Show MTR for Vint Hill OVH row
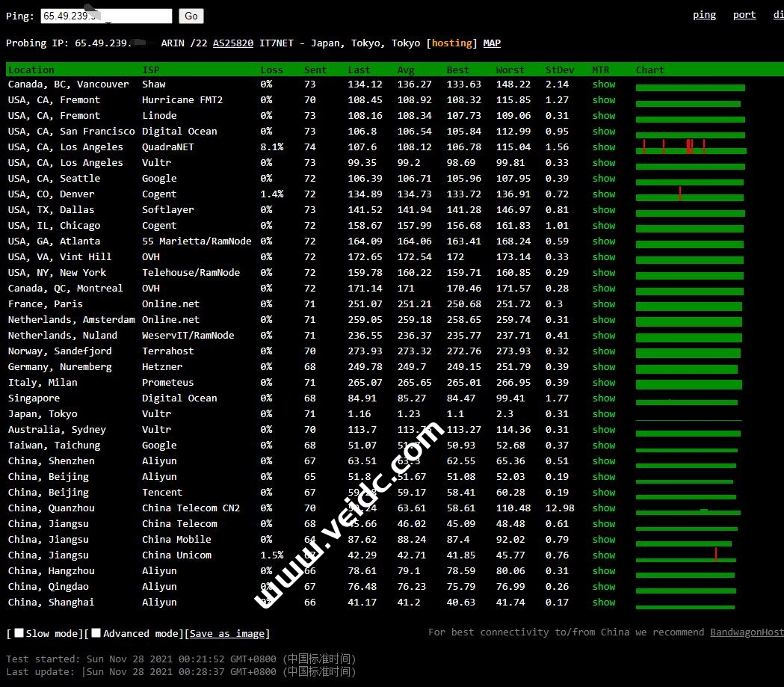The image size is (784, 687). [x=603, y=257]
